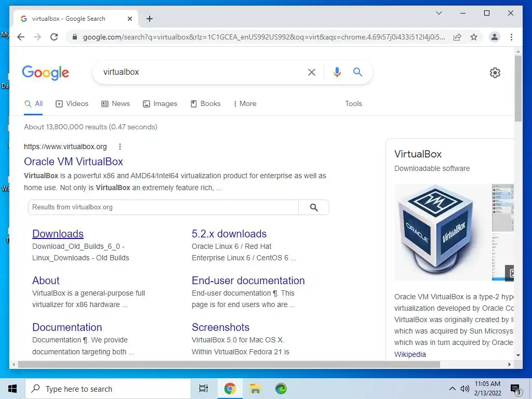Click the padlock site info icon

tap(75, 37)
